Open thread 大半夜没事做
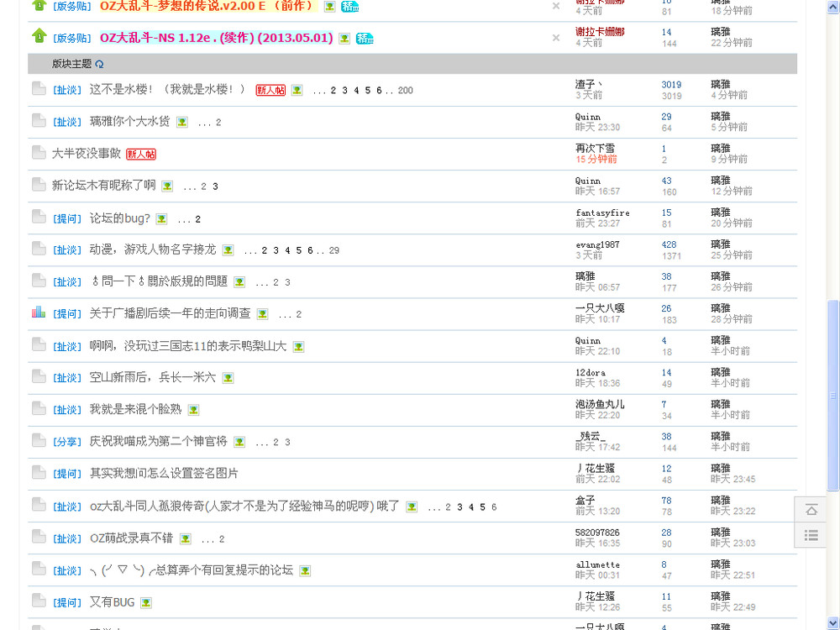This screenshot has height=630, width=840. 87,154
